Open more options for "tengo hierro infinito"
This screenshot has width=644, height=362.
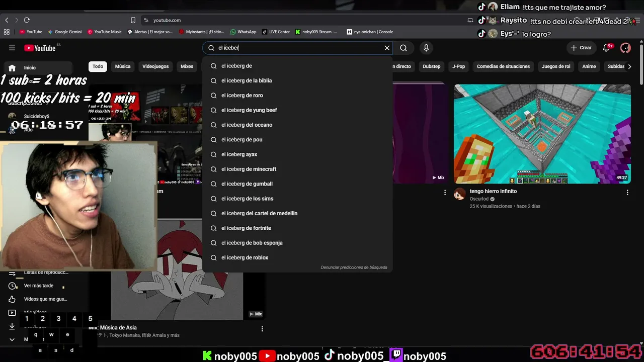627,192
